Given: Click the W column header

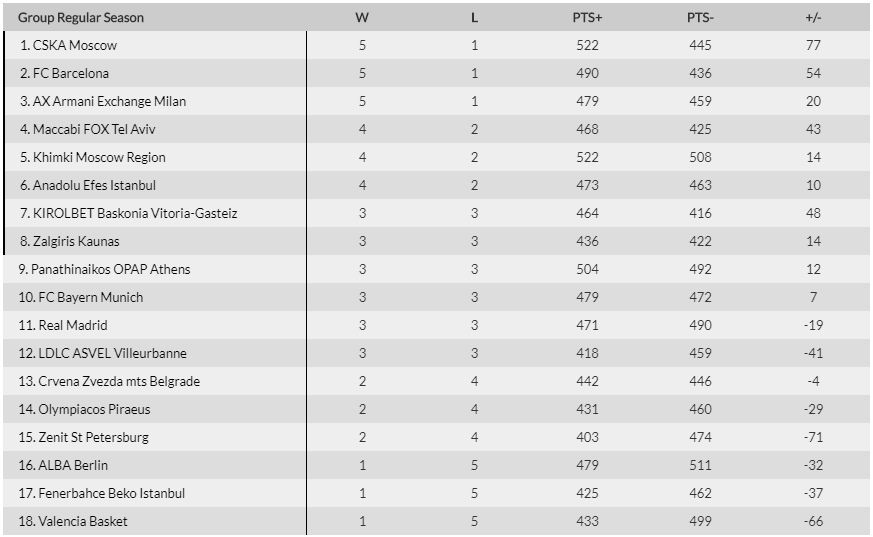Looking at the screenshot, I should [x=362, y=17].
